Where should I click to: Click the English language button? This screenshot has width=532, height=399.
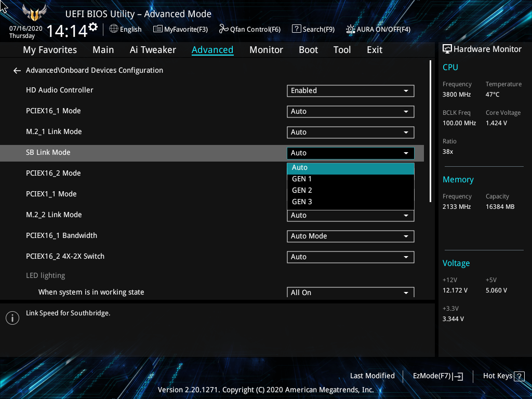pyautogui.click(x=126, y=29)
